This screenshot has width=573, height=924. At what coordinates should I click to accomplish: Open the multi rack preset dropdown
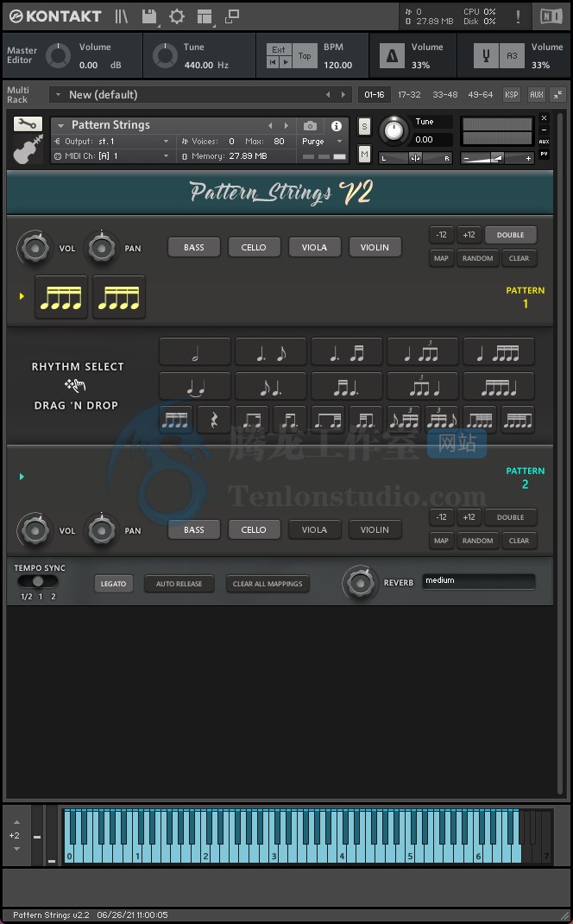coord(200,94)
